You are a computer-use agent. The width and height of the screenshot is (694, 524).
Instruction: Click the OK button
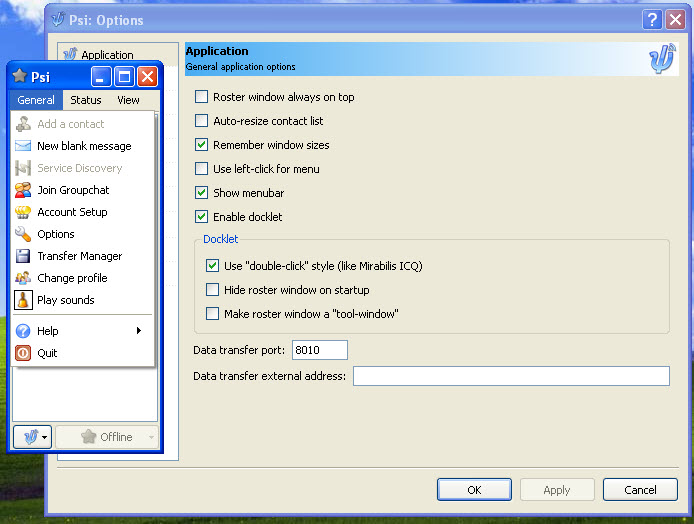(474, 489)
